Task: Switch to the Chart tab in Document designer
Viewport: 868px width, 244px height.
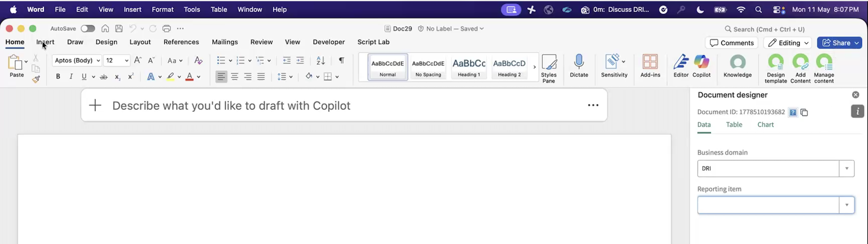Action: [x=766, y=125]
